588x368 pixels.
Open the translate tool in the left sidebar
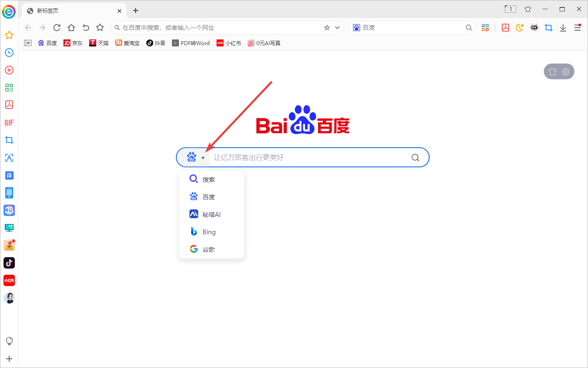[x=9, y=175]
